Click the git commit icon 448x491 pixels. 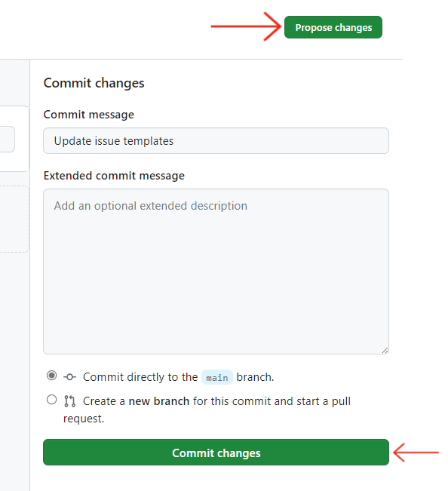(x=69, y=377)
